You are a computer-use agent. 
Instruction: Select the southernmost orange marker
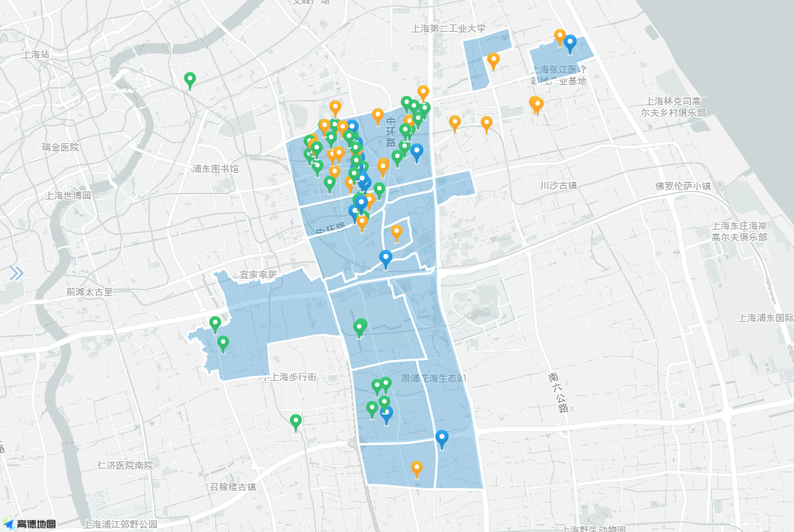pyautogui.click(x=416, y=469)
